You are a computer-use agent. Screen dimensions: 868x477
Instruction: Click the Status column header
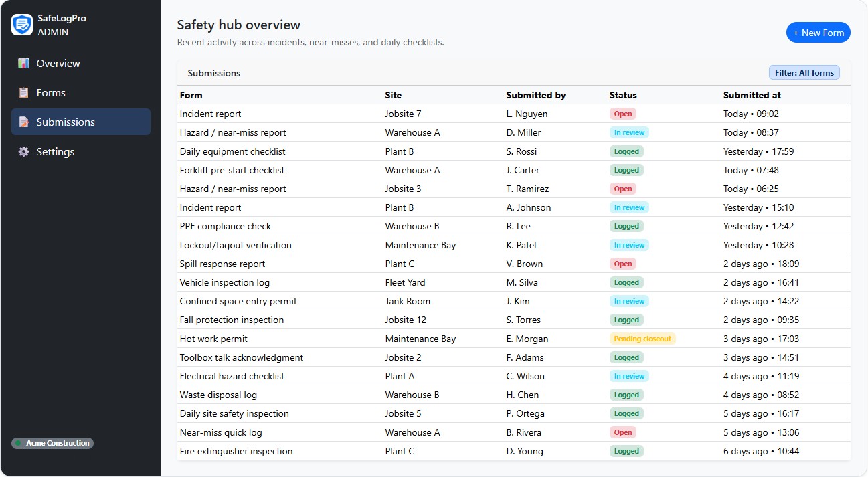tap(623, 95)
